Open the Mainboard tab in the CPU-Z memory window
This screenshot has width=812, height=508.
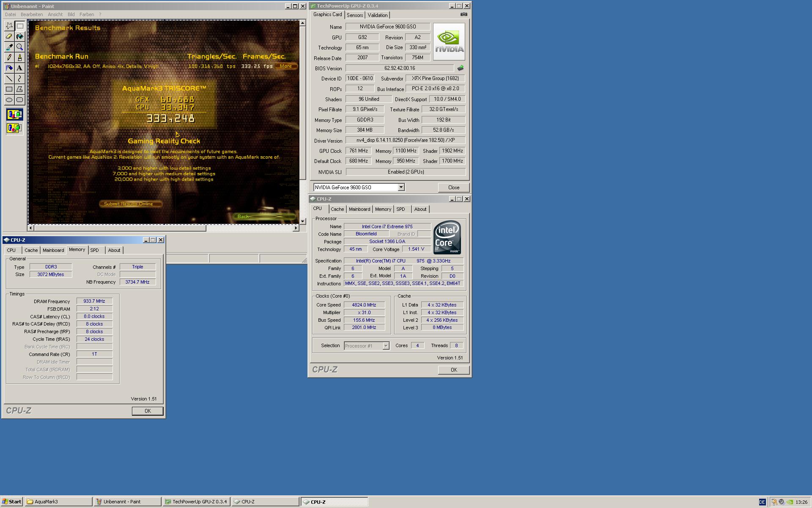[x=53, y=250]
